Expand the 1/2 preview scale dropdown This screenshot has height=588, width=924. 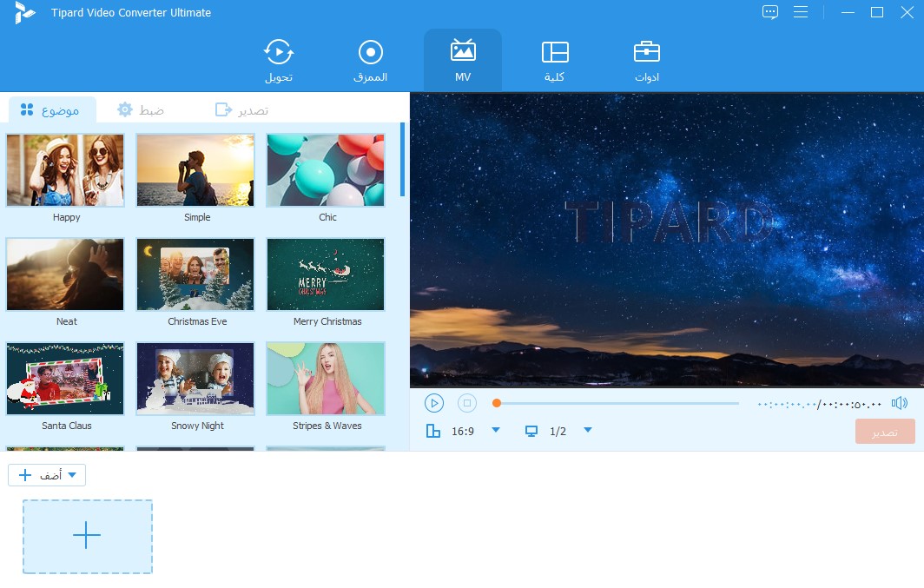pyautogui.click(x=588, y=430)
